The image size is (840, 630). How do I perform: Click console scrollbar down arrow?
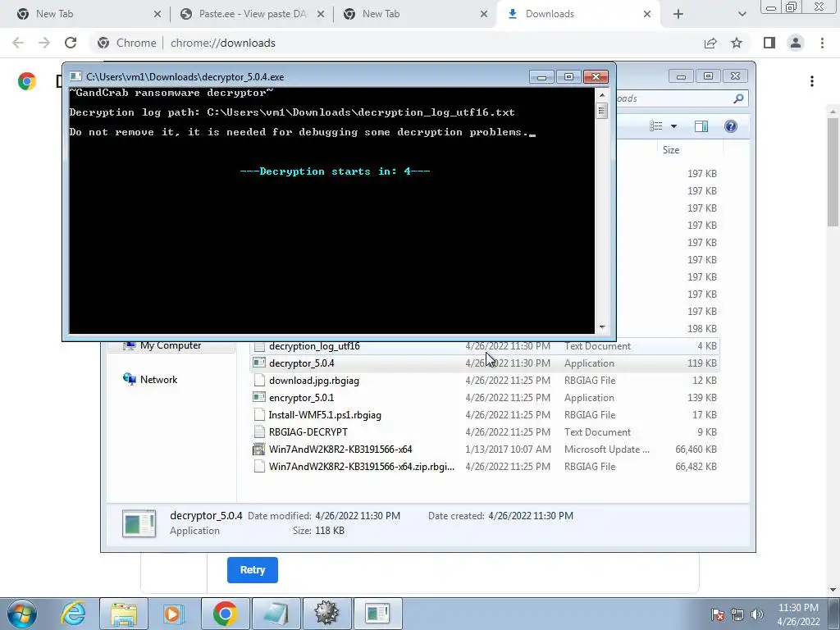pos(601,327)
